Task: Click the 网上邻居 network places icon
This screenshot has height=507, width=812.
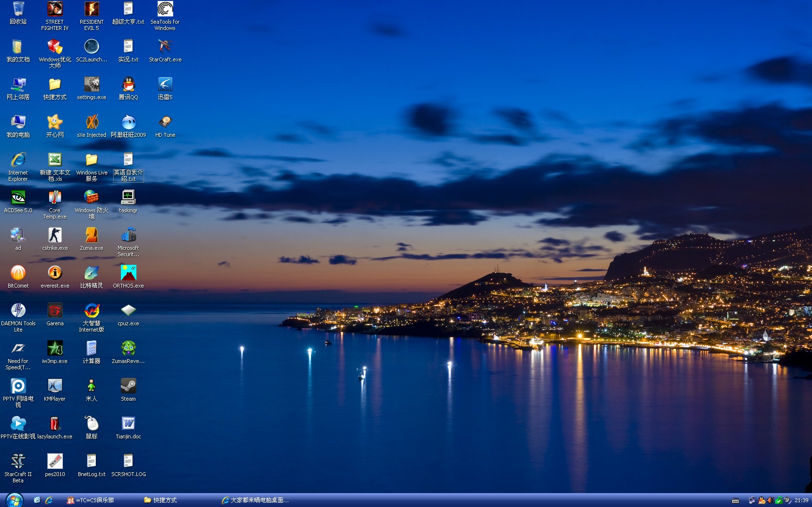Action: 18,88
